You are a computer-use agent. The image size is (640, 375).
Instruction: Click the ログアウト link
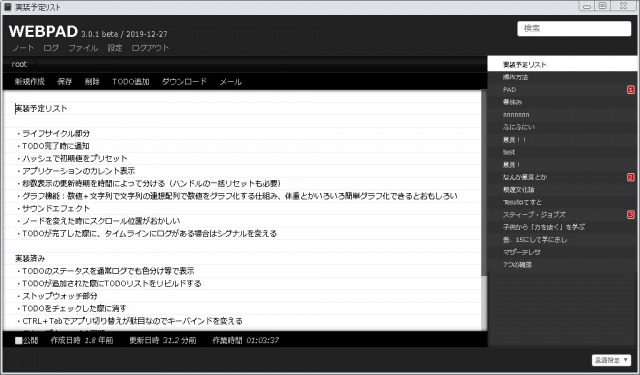[150, 48]
